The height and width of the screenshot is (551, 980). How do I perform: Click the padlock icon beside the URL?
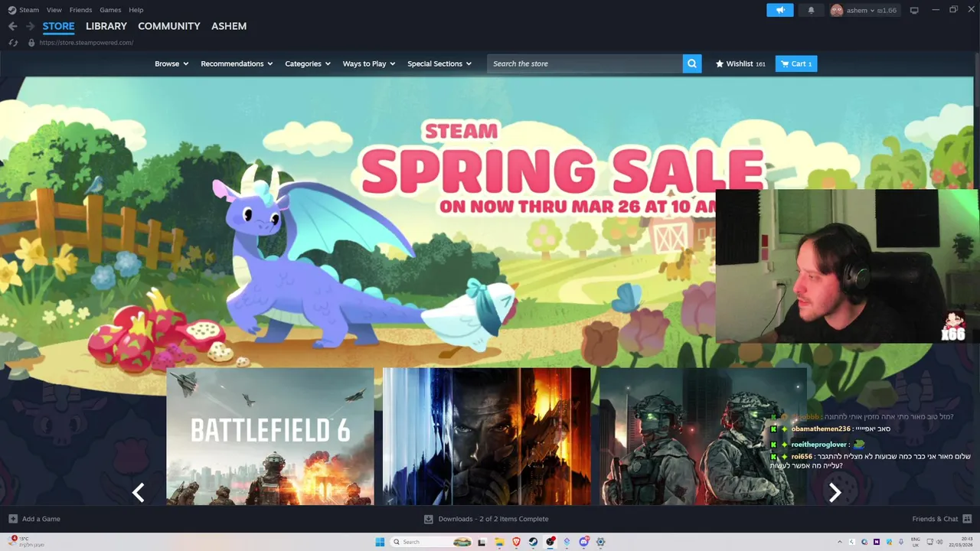[31, 43]
